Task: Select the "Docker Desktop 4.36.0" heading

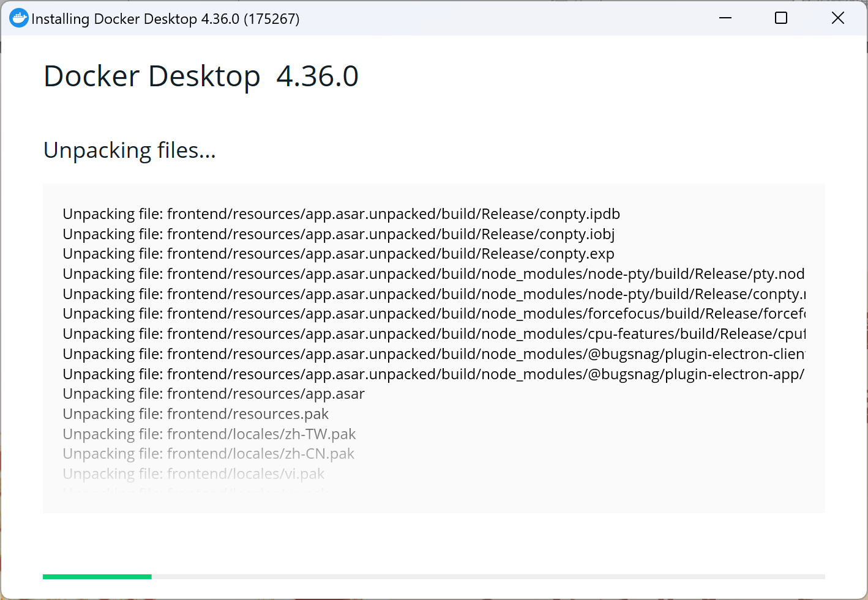Action: point(201,75)
